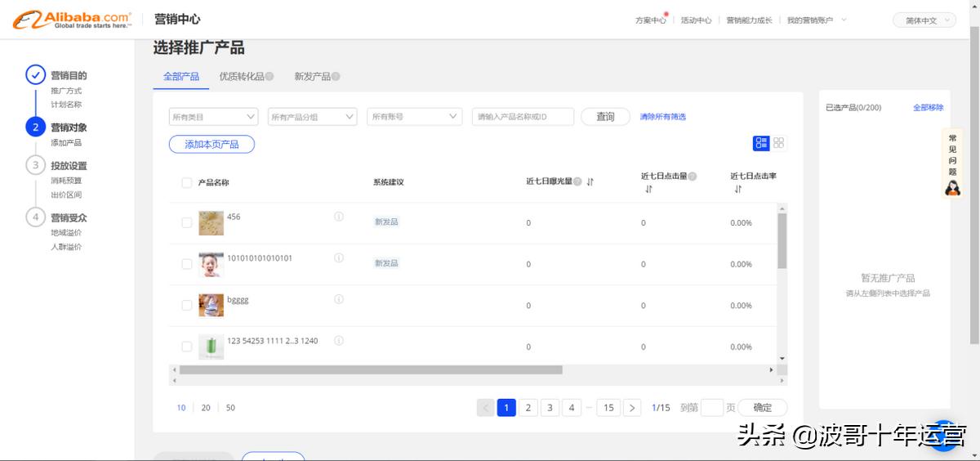Click 清除所有筛选 link
This screenshot has width=980, height=461.
point(663,117)
